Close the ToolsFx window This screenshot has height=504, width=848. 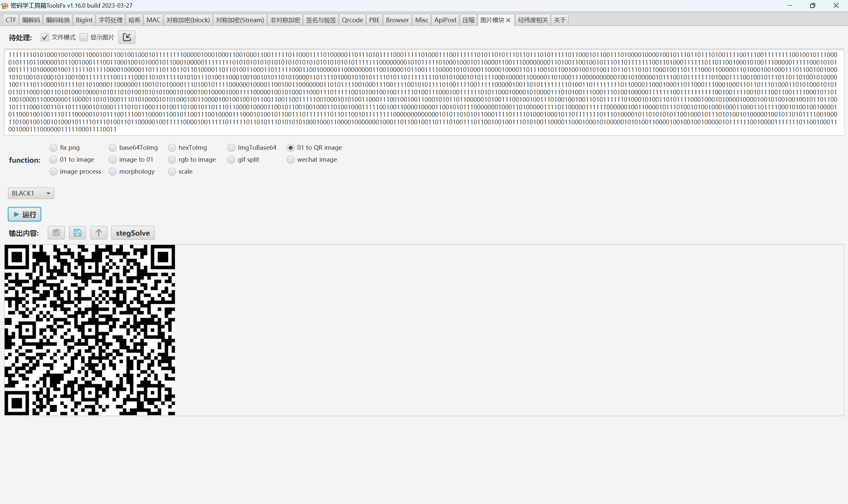click(x=836, y=5)
